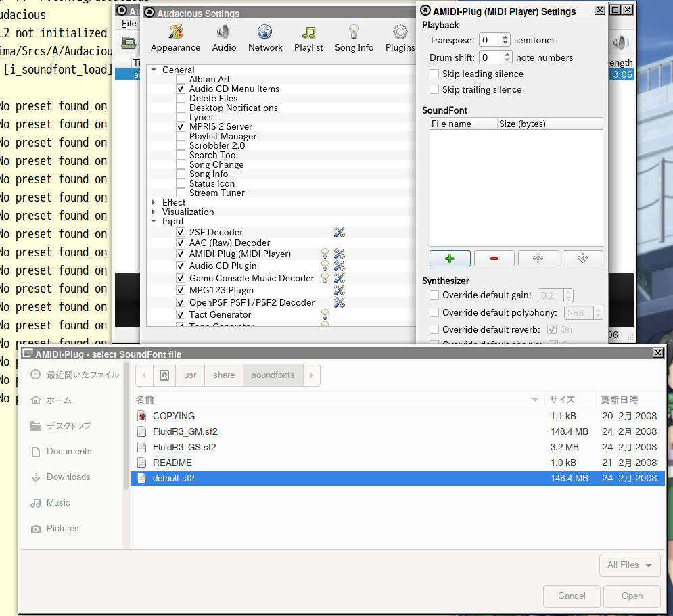Show info about Tact Generator plugin
Viewport: 673px width, 616px height.
tap(325, 314)
